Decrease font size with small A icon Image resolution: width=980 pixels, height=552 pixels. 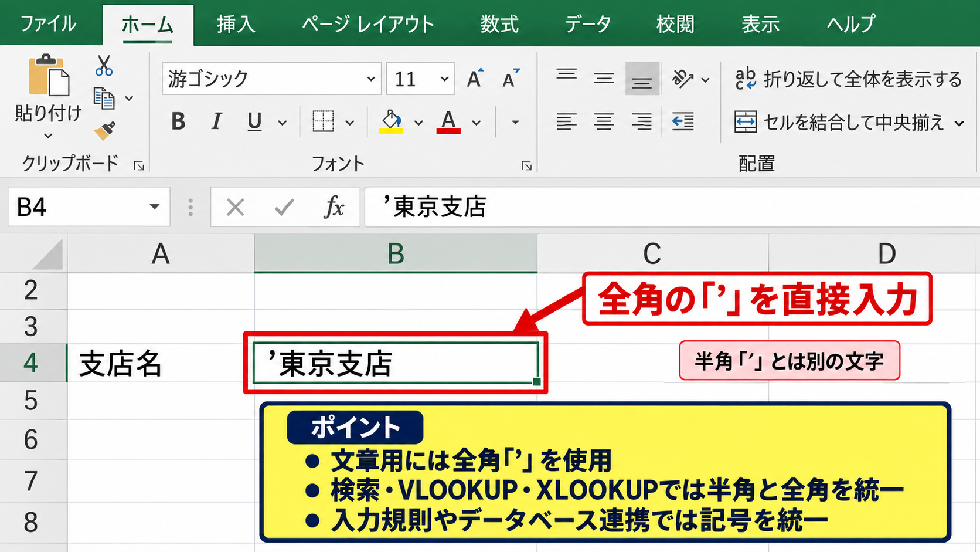[511, 79]
